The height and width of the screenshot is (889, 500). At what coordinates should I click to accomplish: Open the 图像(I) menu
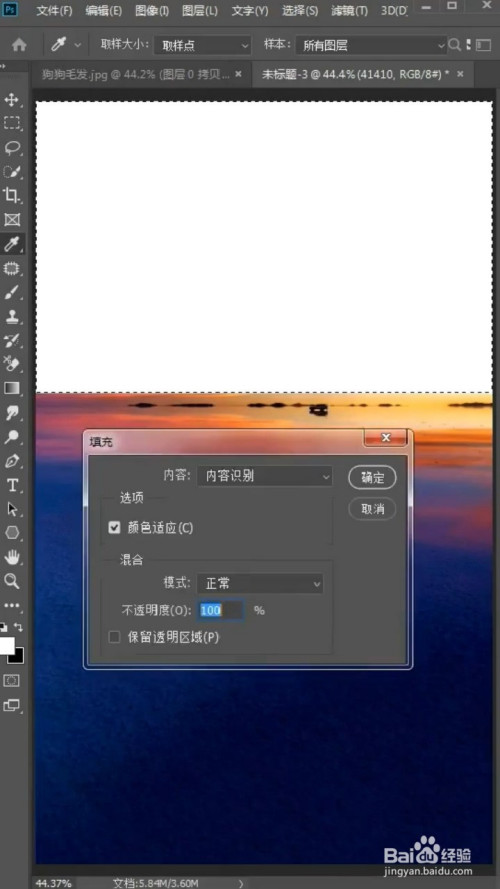[152, 11]
